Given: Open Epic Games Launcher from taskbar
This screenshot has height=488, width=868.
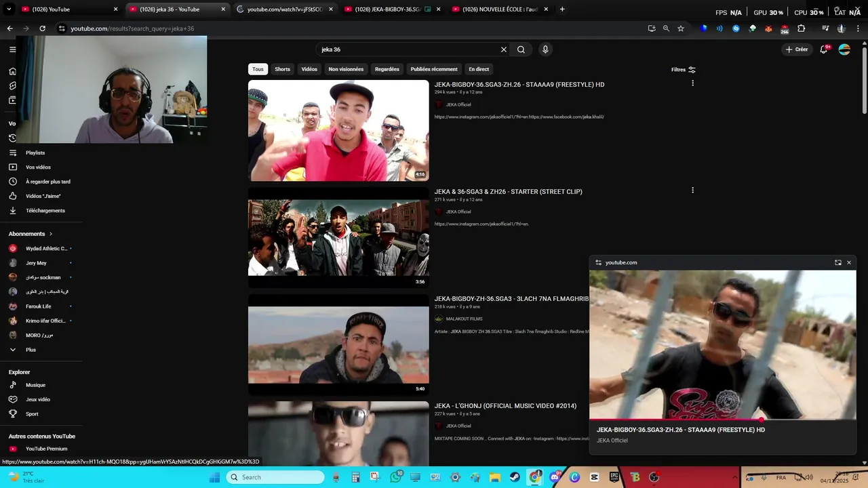Looking at the screenshot, I should (614, 477).
